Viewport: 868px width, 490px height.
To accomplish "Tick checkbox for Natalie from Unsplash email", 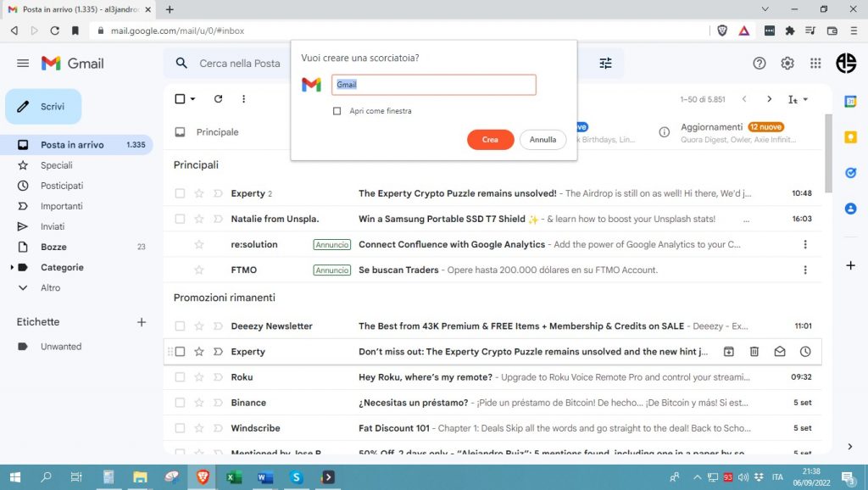I will coord(180,219).
